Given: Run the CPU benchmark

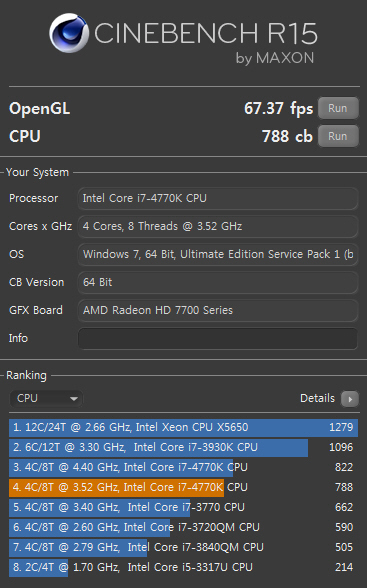Looking at the screenshot, I should (338, 136).
